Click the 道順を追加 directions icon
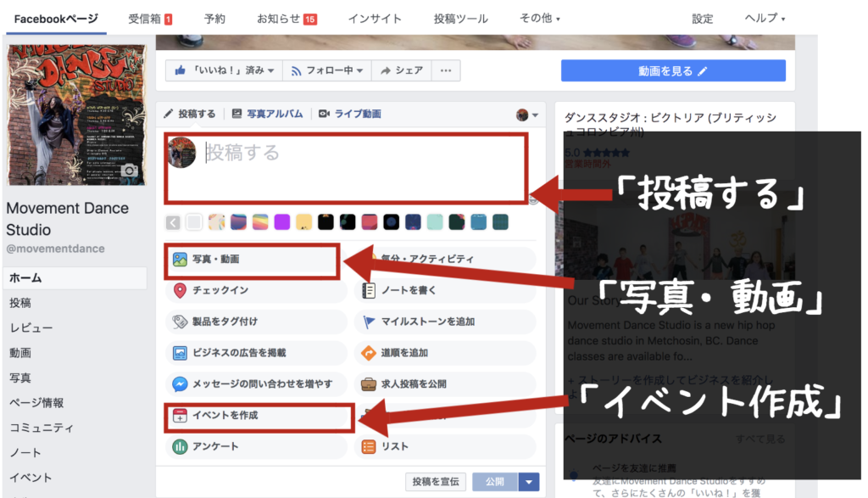This screenshot has width=868, height=498. click(x=369, y=353)
